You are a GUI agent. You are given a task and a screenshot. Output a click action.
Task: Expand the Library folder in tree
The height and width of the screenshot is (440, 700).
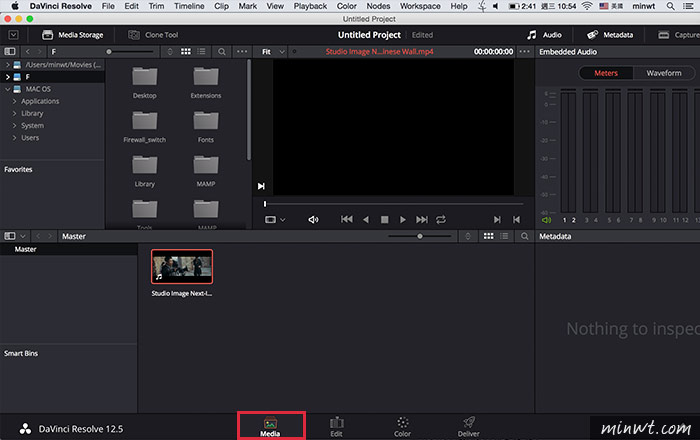tap(14, 113)
